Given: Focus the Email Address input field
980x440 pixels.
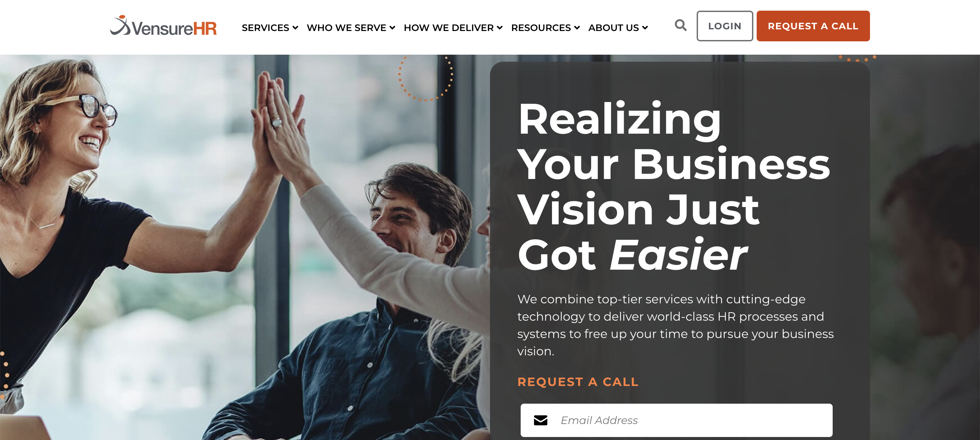Looking at the screenshot, I should (676, 420).
